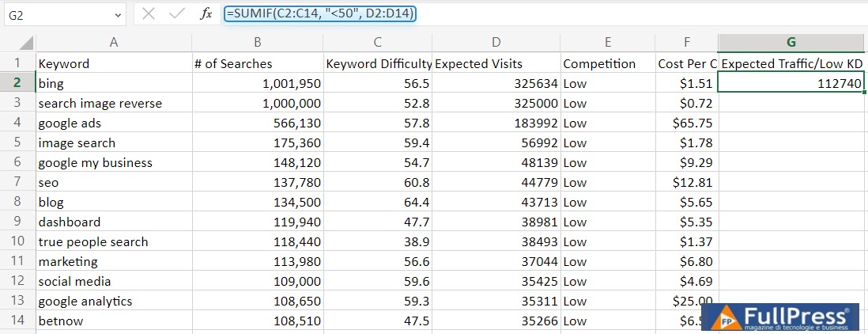Select column D header
868x334 pixels.
(x=496, y=44)
